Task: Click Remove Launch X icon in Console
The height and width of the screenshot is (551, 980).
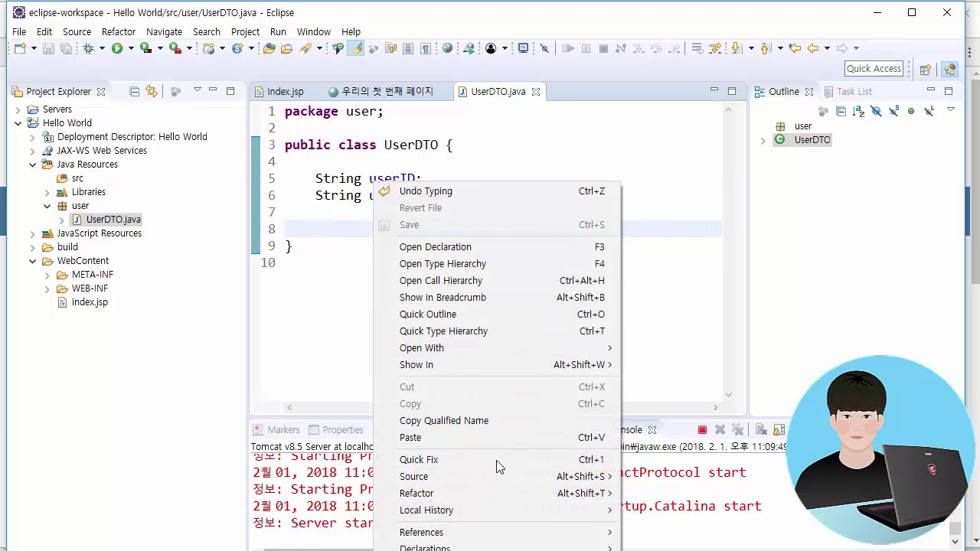Action: 720,430
